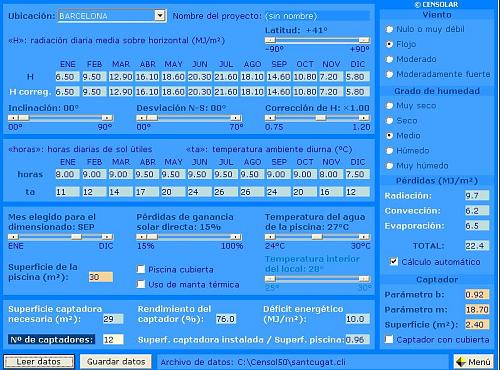The image size is (500, 370).
Task: Click the Leer datos button
Action: [39, 362]
